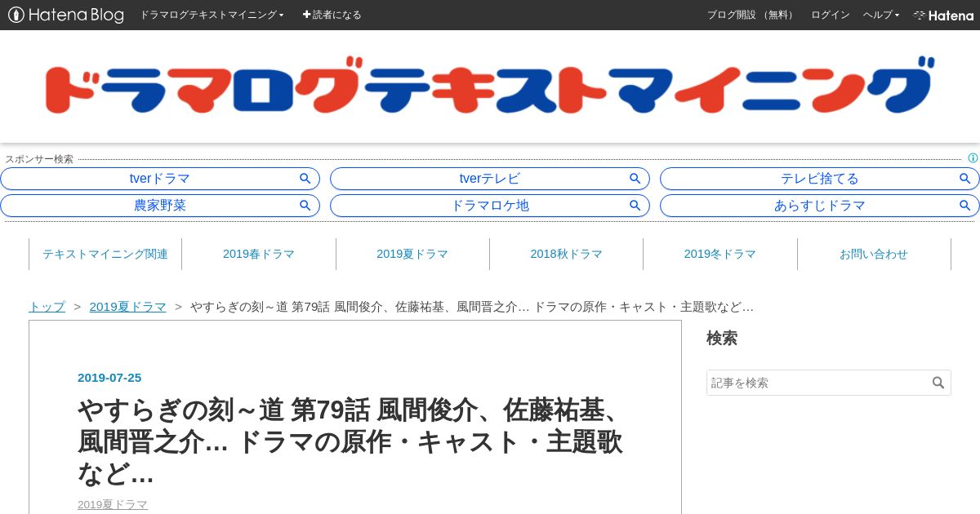This screenshot has width=980, height=514.
Task: Open テキストマイニング関連 nav tab
Action: coord(105,254)
